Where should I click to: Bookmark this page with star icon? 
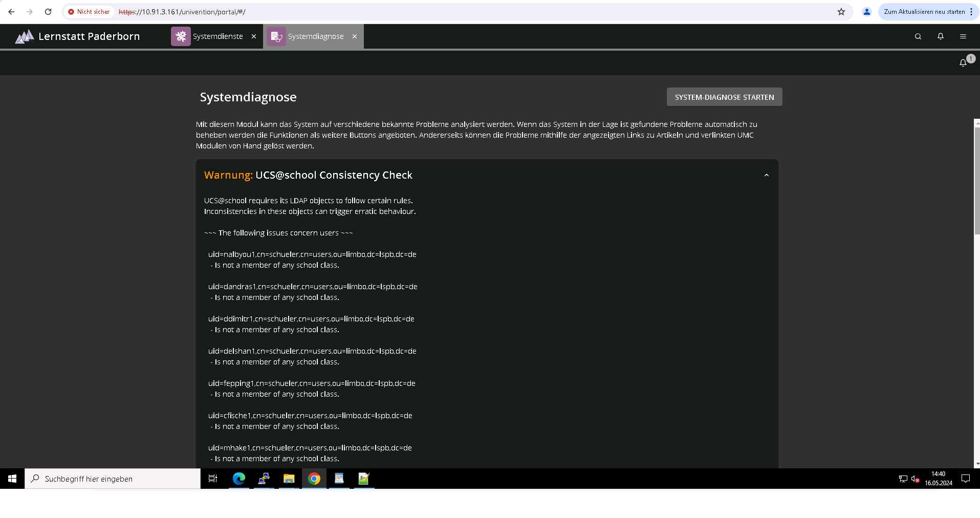coord(841,12)
